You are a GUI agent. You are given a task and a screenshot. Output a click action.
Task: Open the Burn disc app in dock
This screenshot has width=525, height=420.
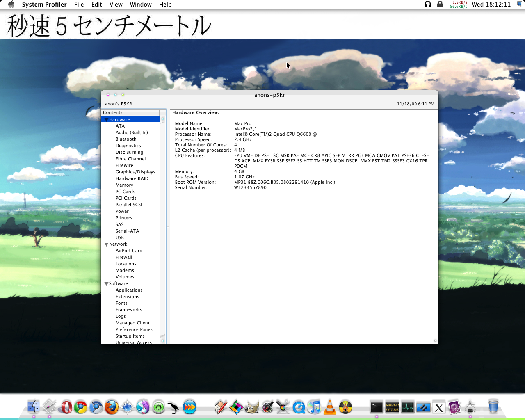pyautogui.click(x=345, y=407)
